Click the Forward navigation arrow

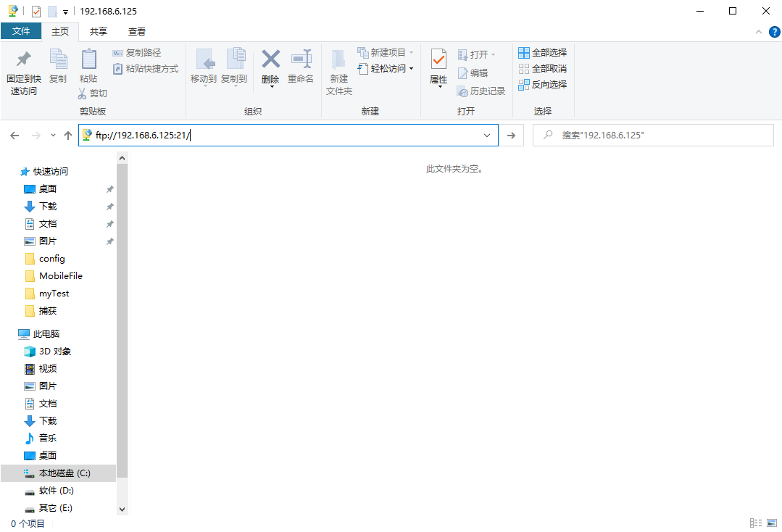pos(36,135)
